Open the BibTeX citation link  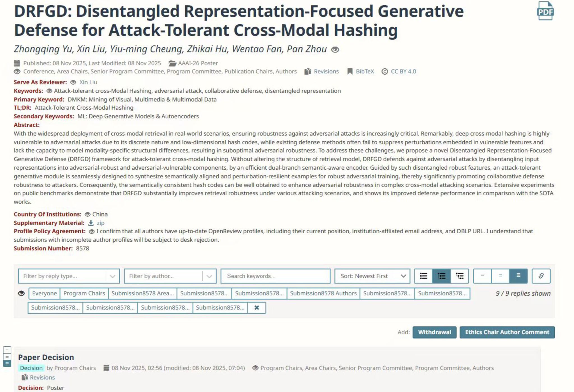[x=365, y=72]
